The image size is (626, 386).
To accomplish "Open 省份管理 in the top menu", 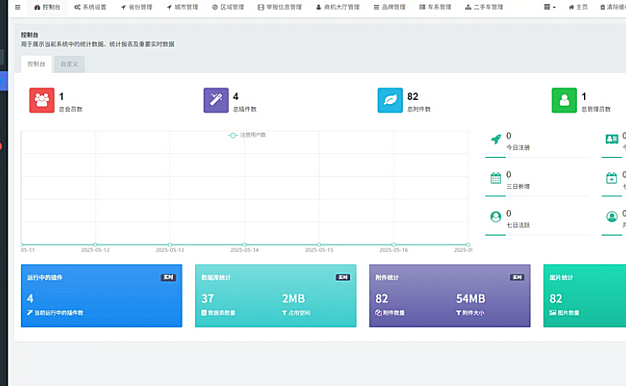I will click(137, 7).
